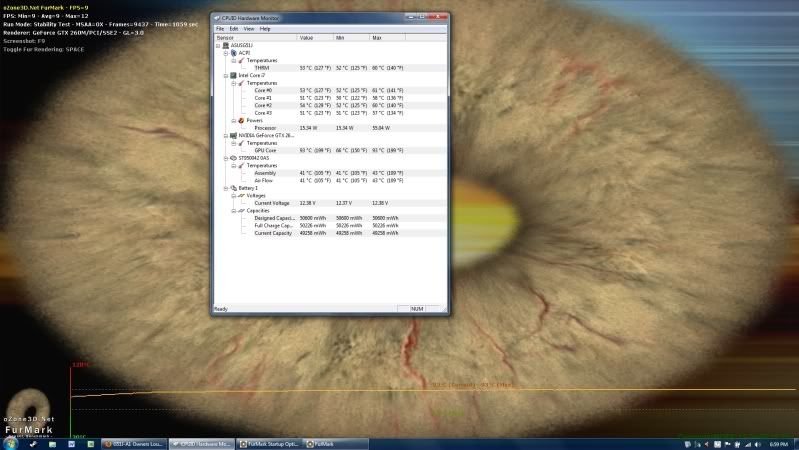Select the Assembly temperature row
Image resolution: width=799 pixels, height=450 pixels.
(330, 173)
